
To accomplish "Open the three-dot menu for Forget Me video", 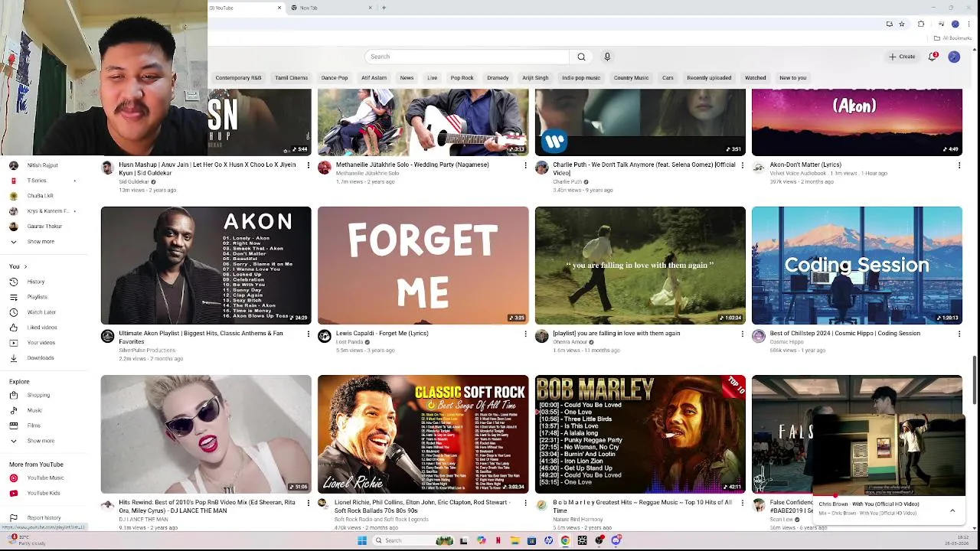I will pos(525,334).
